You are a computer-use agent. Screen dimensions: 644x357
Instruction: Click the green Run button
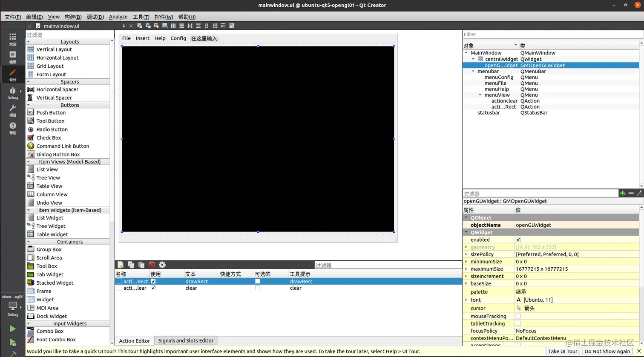point(13,329)
